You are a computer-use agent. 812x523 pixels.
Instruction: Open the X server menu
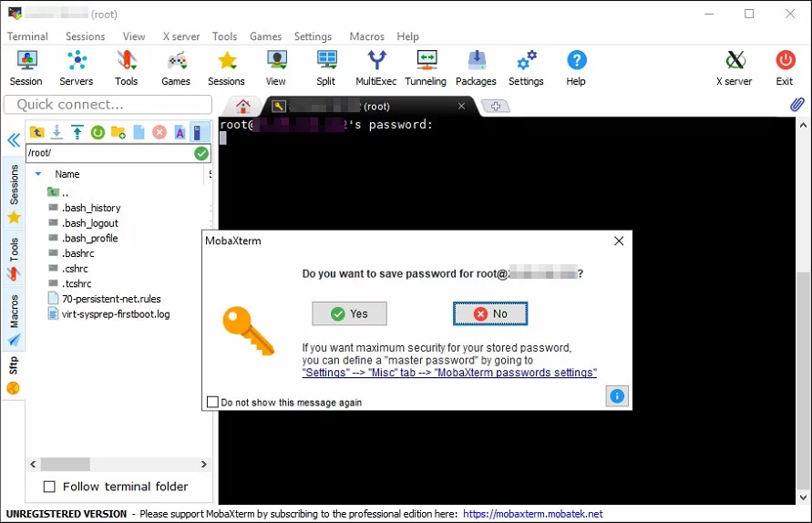(181, 36)
